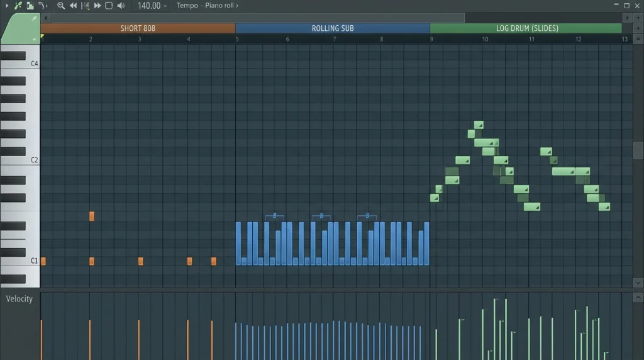This screenshot has width=644, height=360.
Task: Expand the small arrow on green channel tab
Action: [34, 40]
